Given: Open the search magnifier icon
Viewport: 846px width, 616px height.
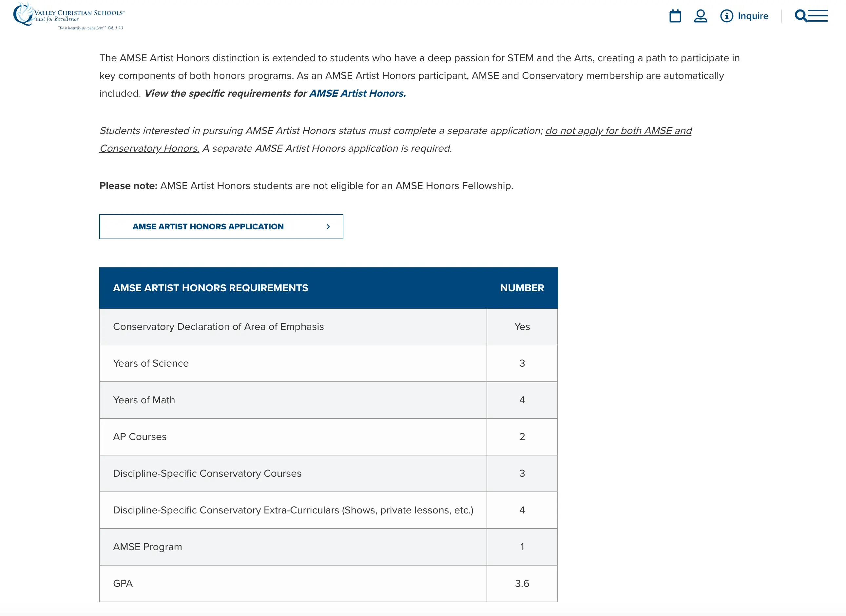Looking at the screenshot, I should pos(800,16).
